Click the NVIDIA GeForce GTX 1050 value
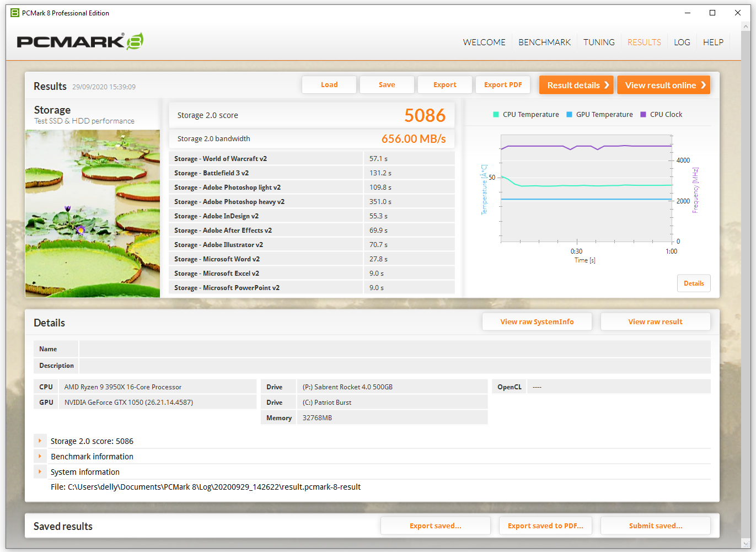Viewport: 756px width, 552px height. [x=128, y=403]
